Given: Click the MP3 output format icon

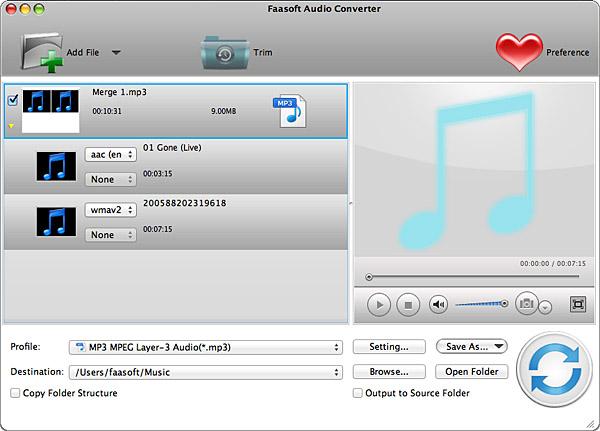Looking at the screenshot, I should (290, 111).
